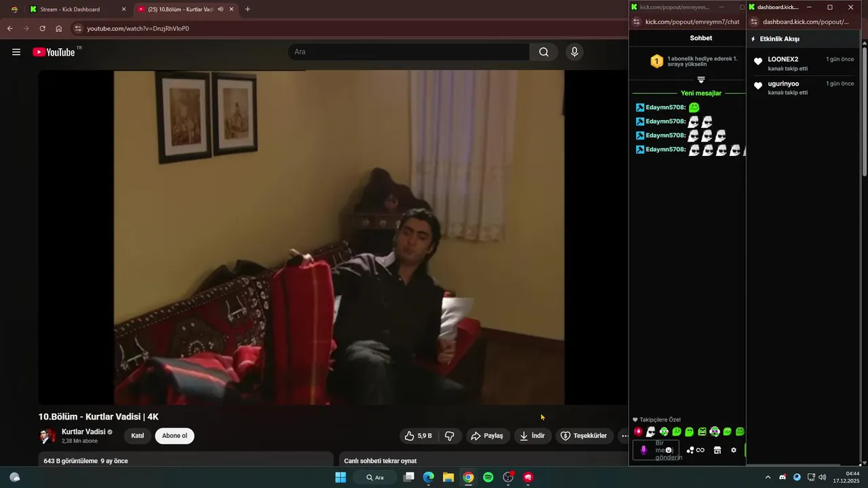Open the Windows taskbar search Ara
868x488 pixels.
[375, 477]
